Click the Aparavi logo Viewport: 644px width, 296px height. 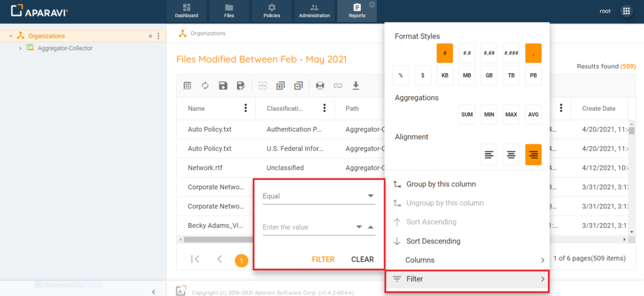pos(39,11)
